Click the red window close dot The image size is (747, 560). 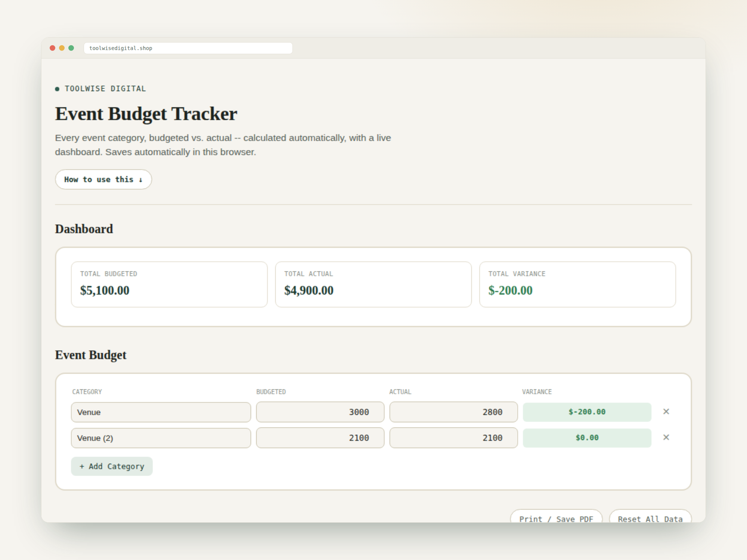[x=53, y=48]
